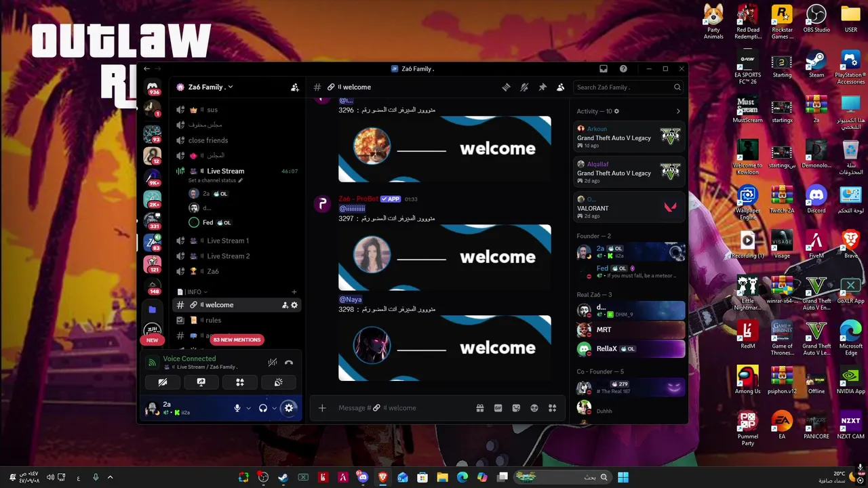This screenshot has width=868, height=488.
Task: Open Steam desktop shortcut
Action: (x=816, y=64)
